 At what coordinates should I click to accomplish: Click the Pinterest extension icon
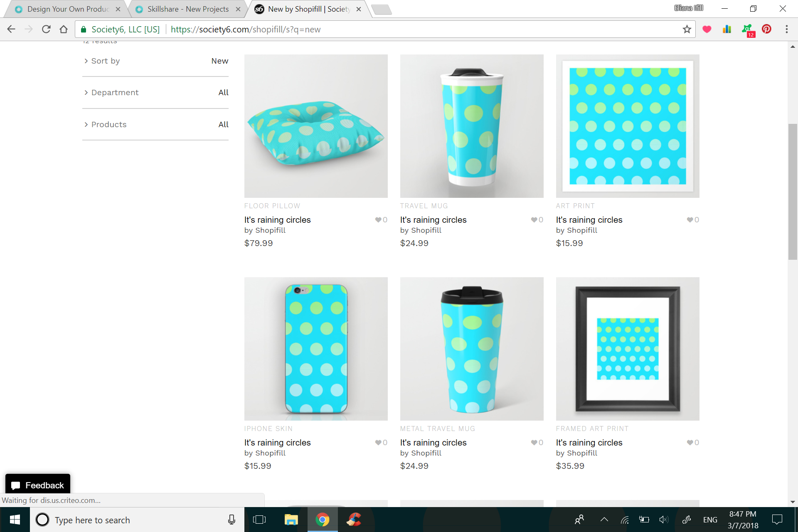click(767, 29)
